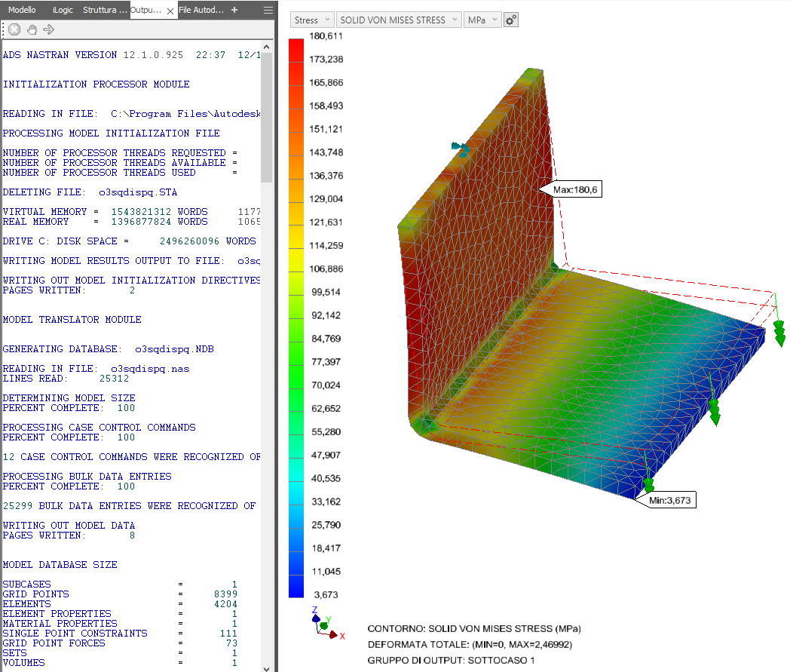Viewport: 790px width, 672px height.
Task: Open the tab overflow hamburger icon
Action: [x=268, y=11]
